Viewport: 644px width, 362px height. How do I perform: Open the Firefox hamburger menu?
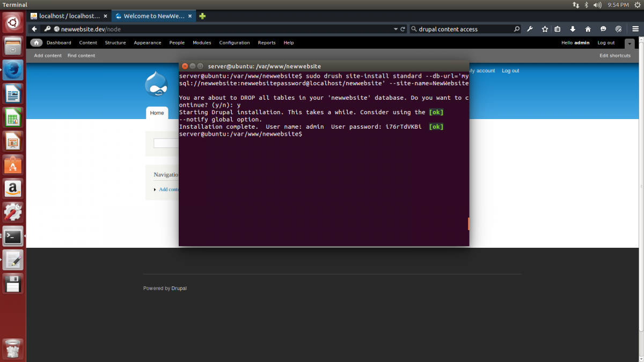coord(635,29)
